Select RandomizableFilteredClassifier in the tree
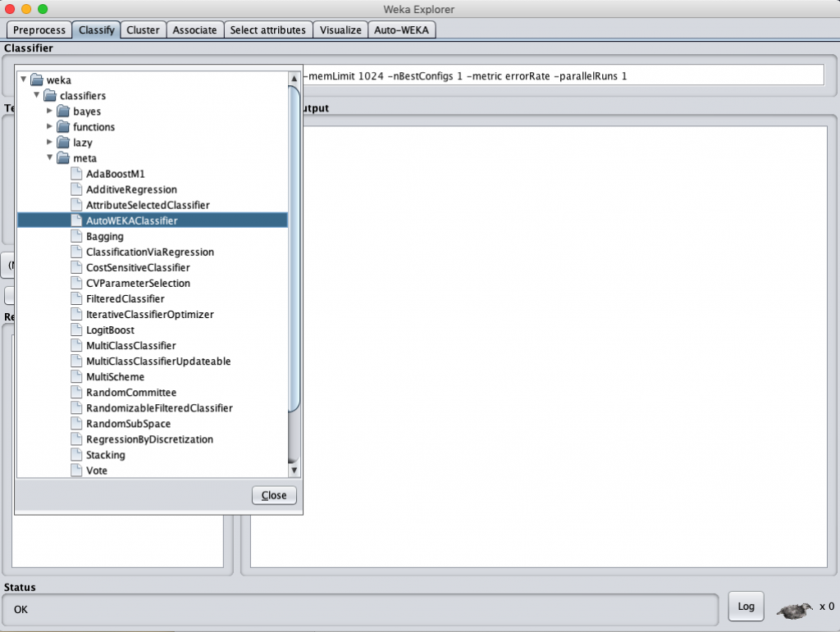The width and height of the screenshot is (840, 632). [159, 407]
